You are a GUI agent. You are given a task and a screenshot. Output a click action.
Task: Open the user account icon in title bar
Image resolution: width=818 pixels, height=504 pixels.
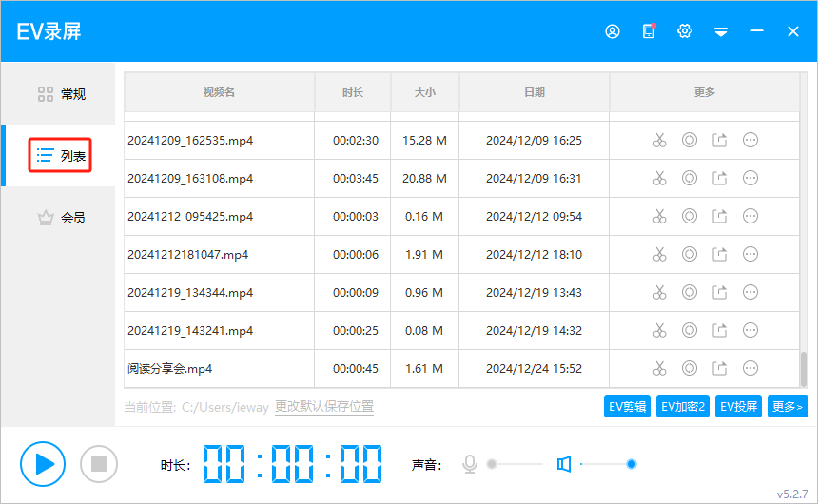[613, 31]
